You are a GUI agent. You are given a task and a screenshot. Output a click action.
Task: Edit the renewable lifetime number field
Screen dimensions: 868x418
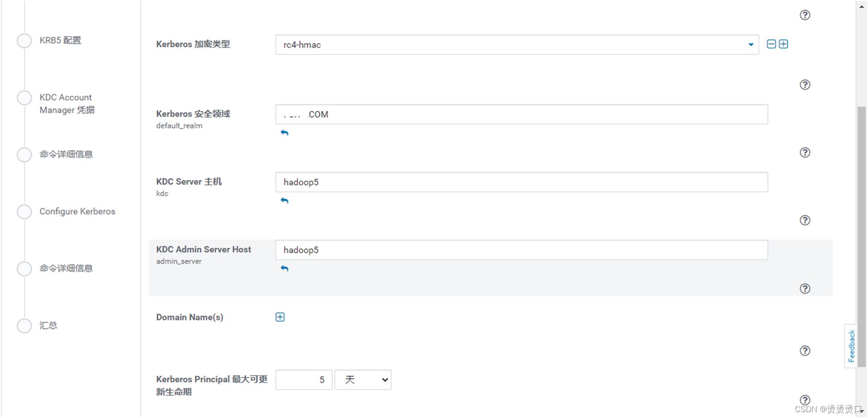point(304,380)
